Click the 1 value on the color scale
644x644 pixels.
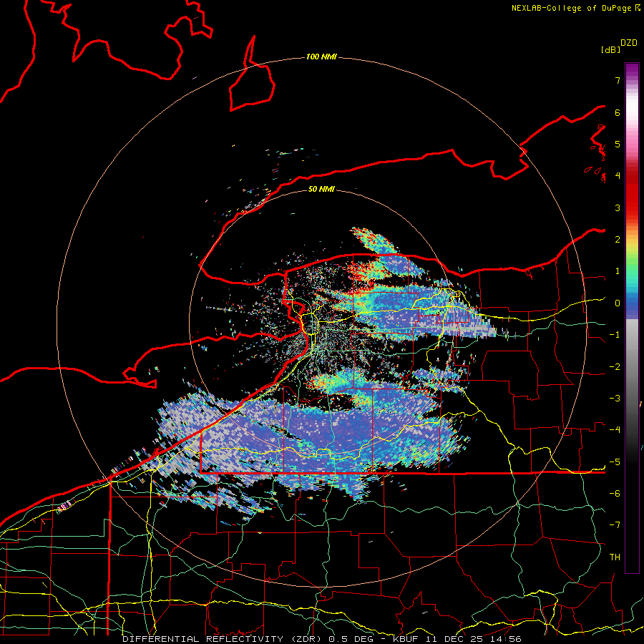coord(618,271)
